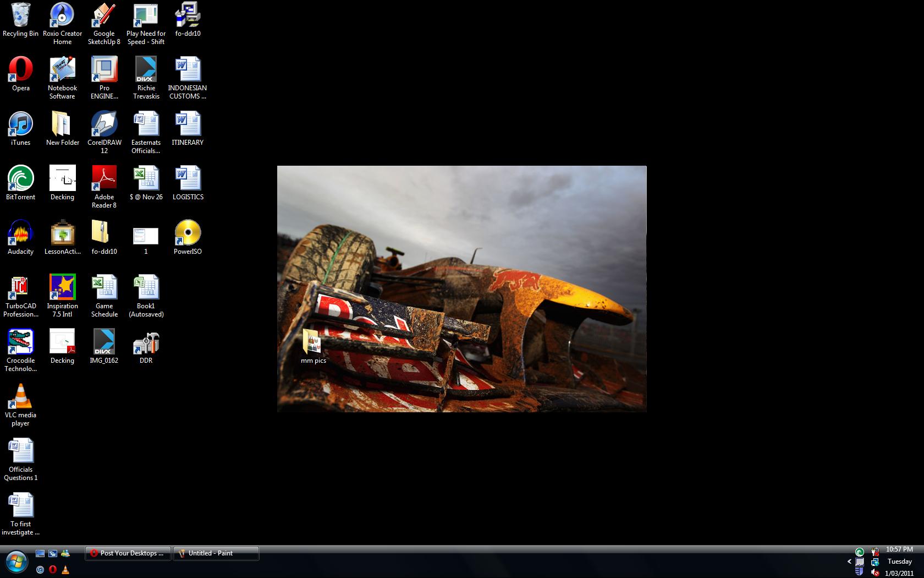Viewport: 924px width, 578px height.
Task: Select Officials Questions 1 document
Action: (20, 460)
